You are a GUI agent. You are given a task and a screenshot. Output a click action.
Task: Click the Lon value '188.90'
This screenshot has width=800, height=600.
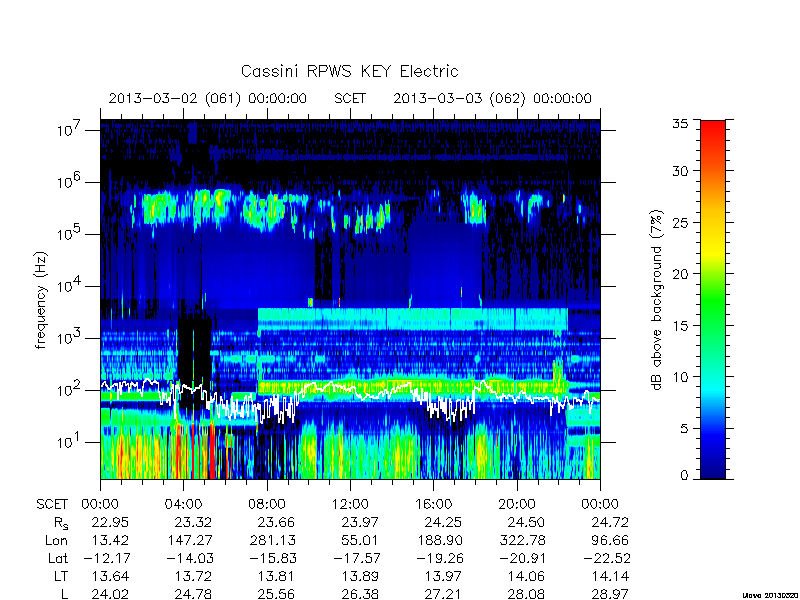(x=439, y=540)
